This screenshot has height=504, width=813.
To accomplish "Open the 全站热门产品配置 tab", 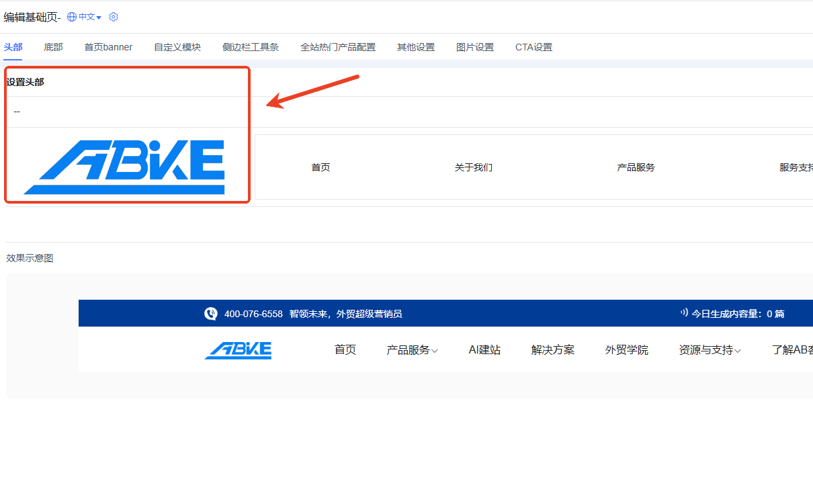I will click(338, 47).
